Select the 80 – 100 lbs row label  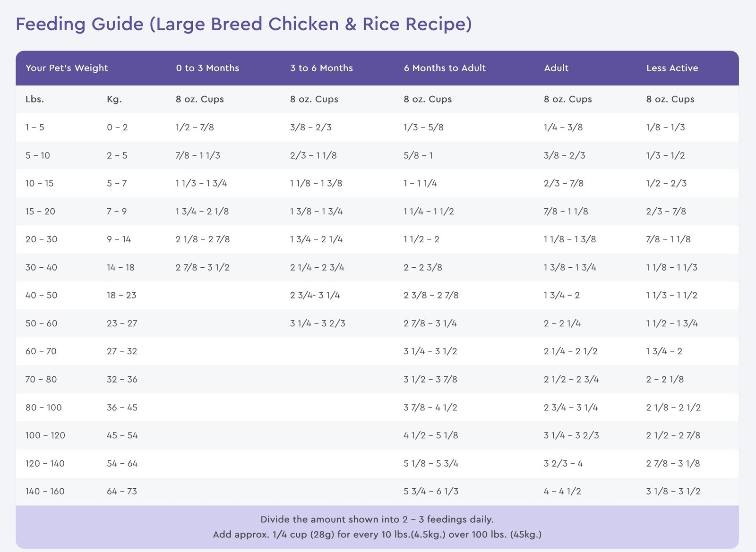(43, 408)
